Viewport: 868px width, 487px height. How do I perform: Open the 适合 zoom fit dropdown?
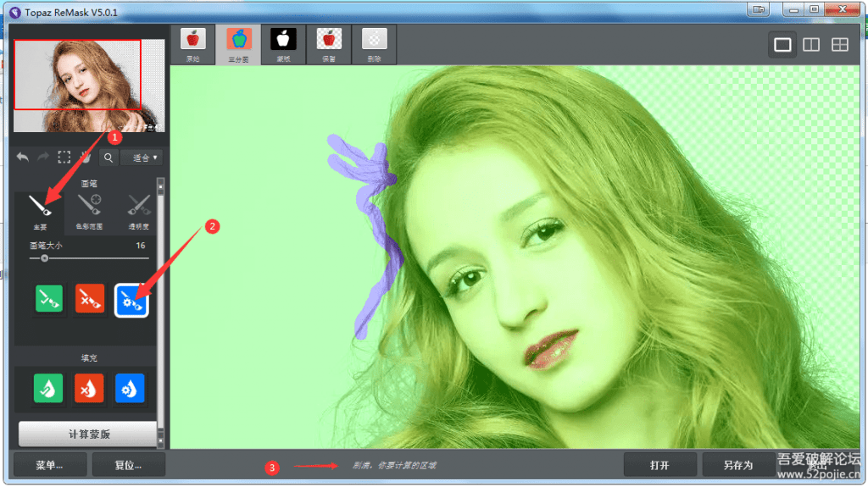(x=142, y=157)
